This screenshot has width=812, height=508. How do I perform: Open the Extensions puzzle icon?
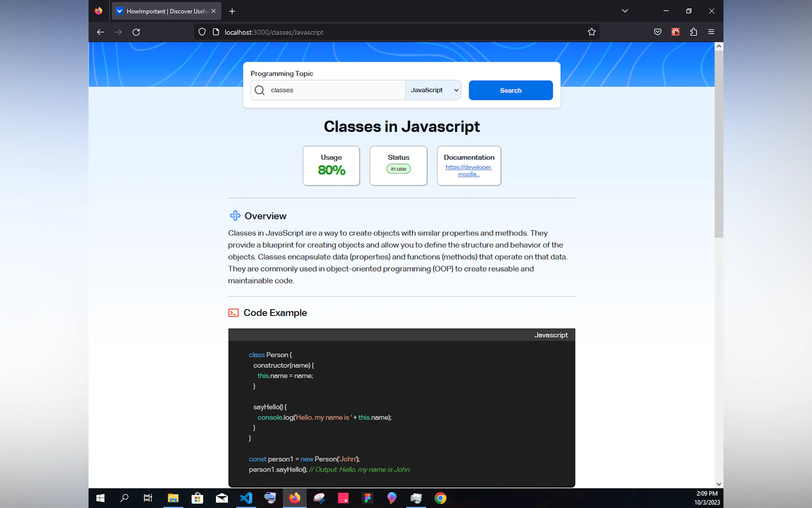tap(693, 32)
